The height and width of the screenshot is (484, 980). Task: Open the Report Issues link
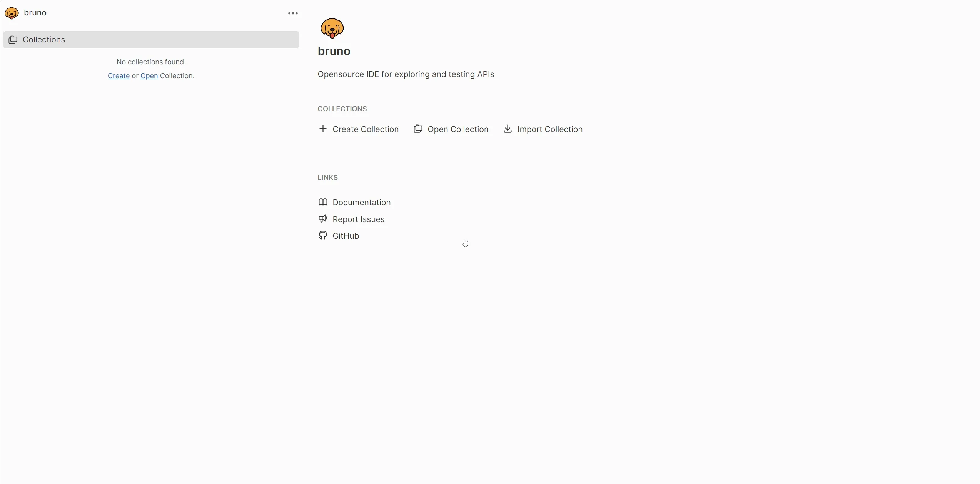(358, 219)
